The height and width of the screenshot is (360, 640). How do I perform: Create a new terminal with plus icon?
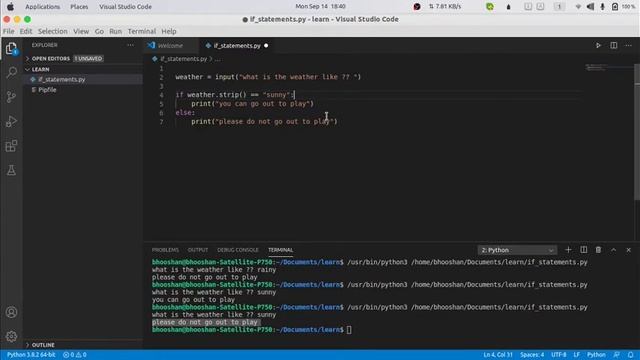point(568,250)
